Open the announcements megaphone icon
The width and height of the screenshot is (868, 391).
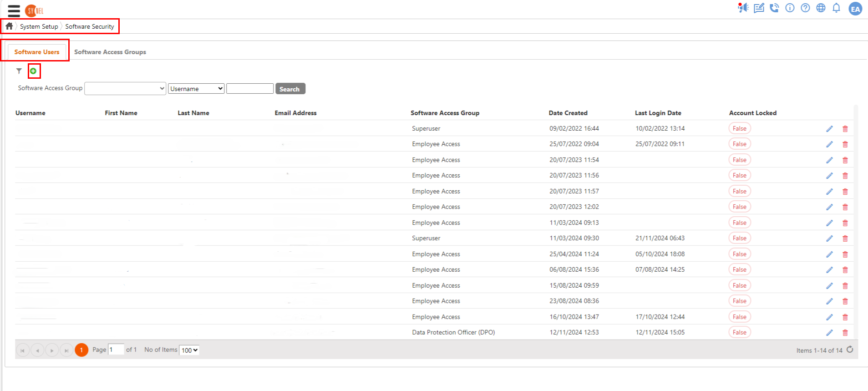(743, 8)
